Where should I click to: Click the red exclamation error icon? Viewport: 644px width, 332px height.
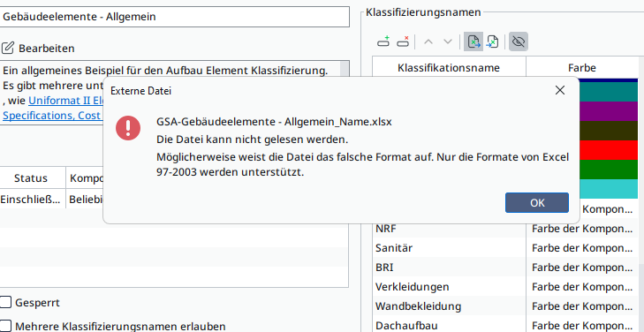pos(128,128)
